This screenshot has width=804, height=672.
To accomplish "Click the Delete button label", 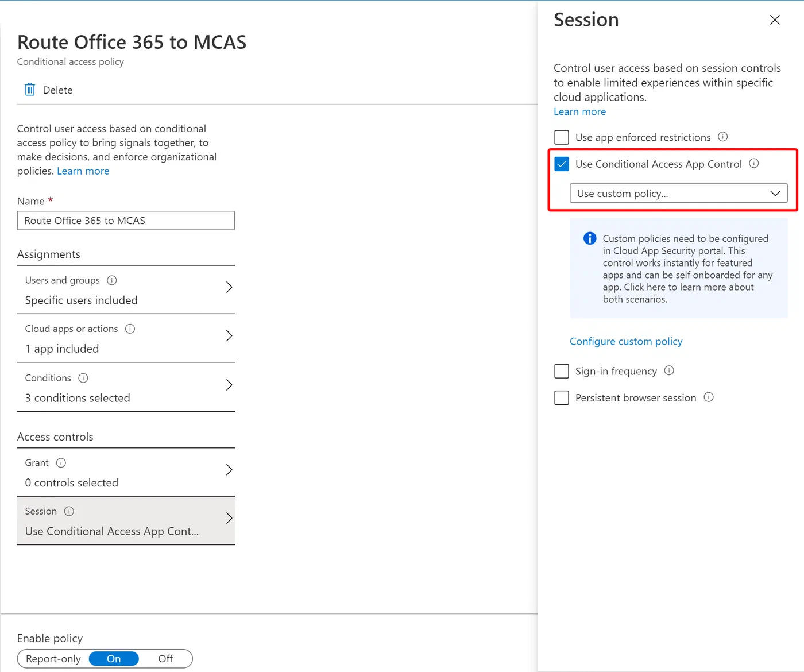I will 57,90.
